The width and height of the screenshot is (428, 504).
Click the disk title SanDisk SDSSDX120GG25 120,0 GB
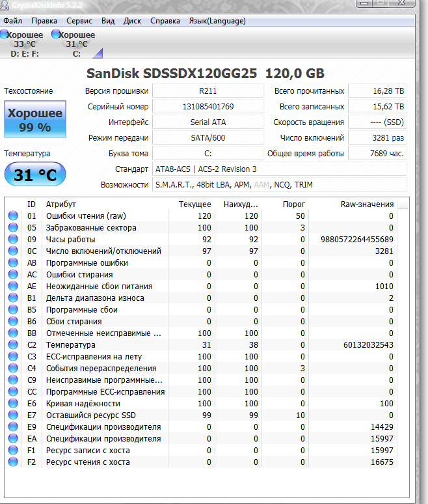[206, 74]
